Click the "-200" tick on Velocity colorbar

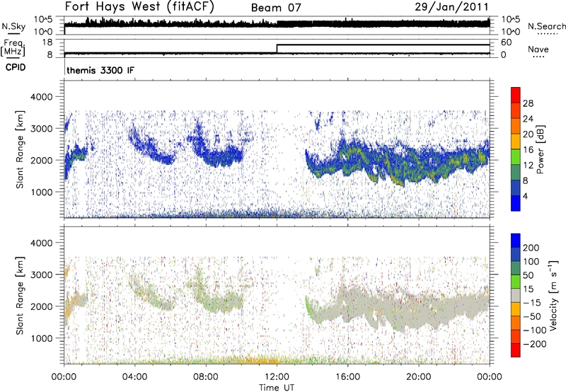[535, 344]
